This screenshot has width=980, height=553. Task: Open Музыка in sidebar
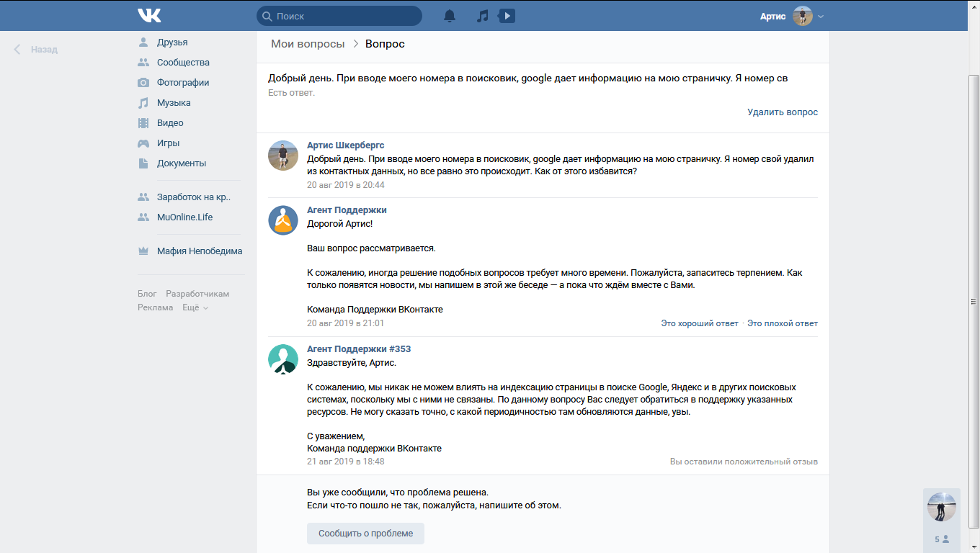point(174,103)
